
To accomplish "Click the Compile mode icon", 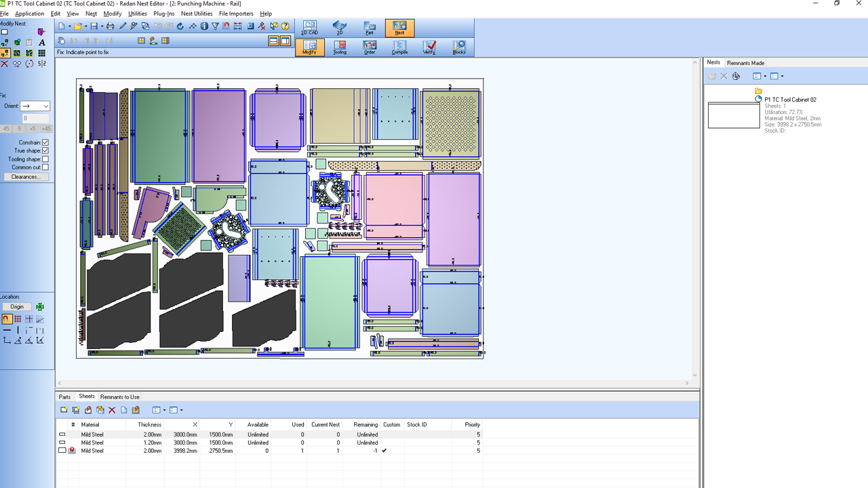I will coord(399,47).
